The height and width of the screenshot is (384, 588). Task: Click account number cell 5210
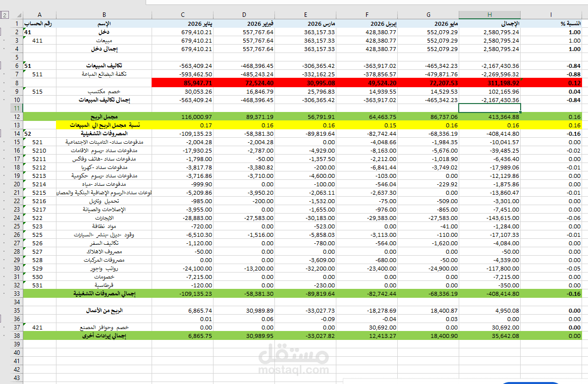[x=40, y=150]
